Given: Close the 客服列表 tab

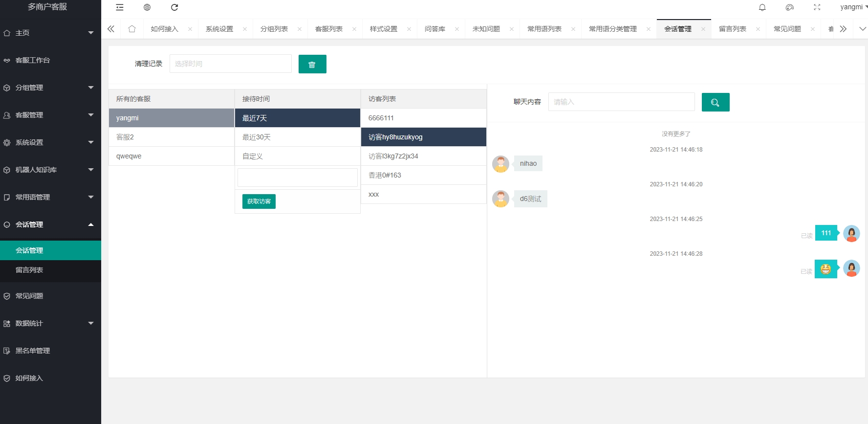Looking at the screenshot, I should pyautogui.click(x=354, y=29).
